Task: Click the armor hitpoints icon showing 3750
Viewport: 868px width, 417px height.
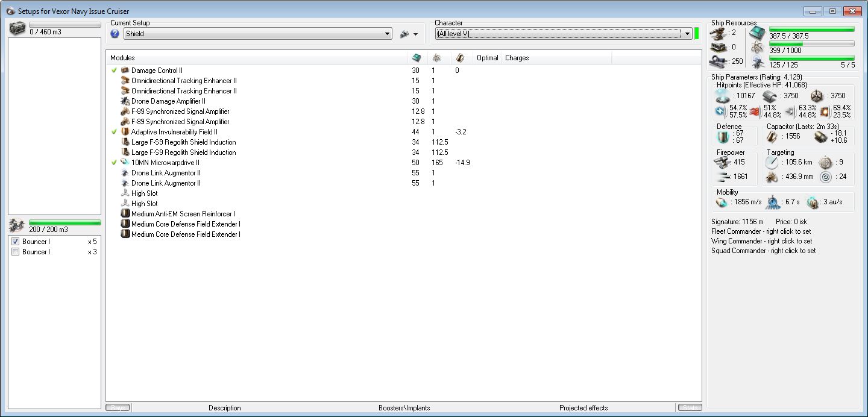Action: tap(771, 96)
